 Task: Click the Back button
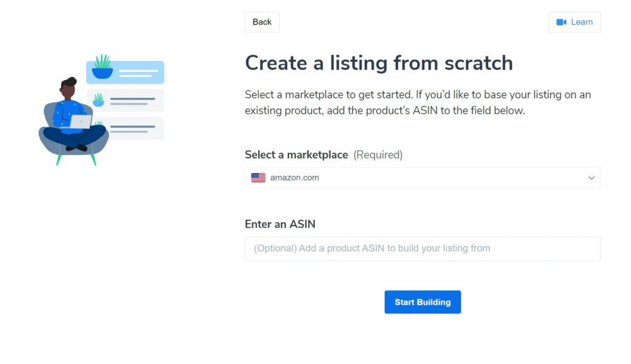(x=262, y=22)
